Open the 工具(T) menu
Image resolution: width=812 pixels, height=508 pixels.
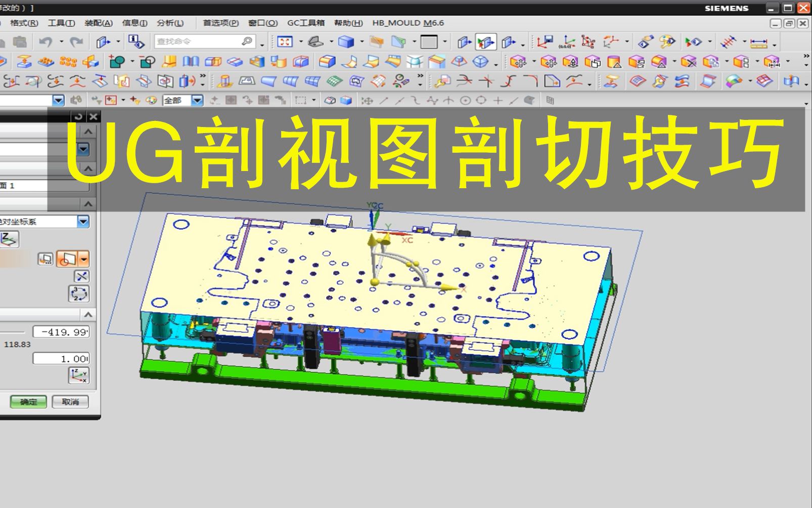(x=62, y=23)
